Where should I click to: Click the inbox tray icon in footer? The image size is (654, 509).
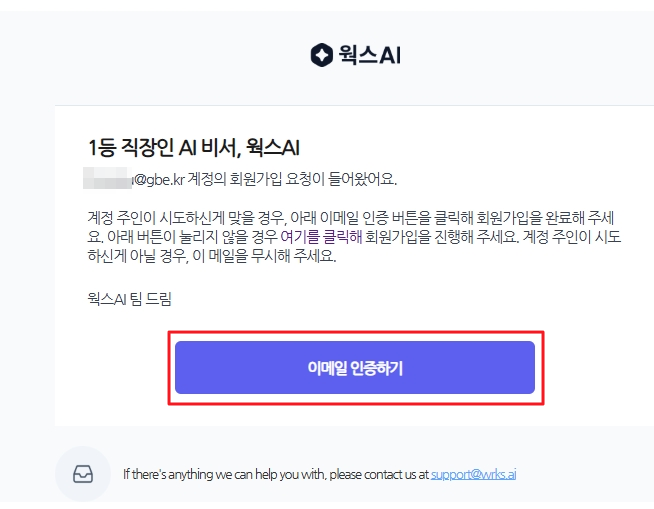(83, 474)
